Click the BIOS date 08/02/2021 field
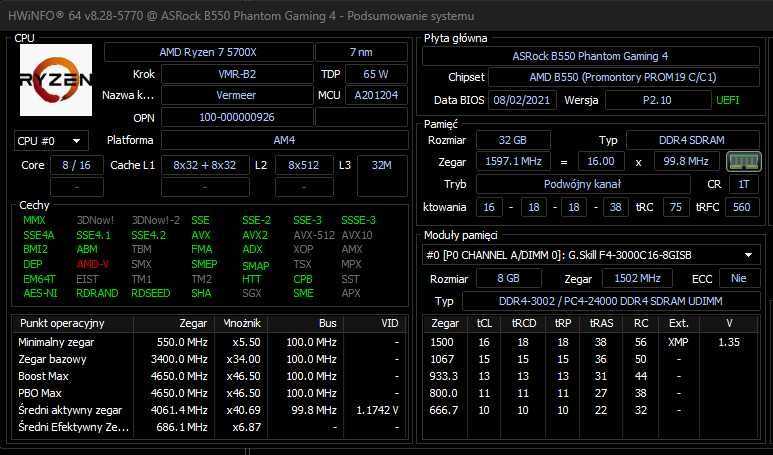Viewport: 773px width, 455px height. (522, 100)
